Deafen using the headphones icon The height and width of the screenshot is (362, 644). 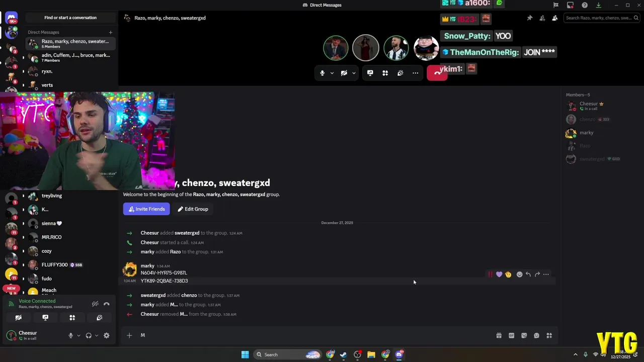89,335
